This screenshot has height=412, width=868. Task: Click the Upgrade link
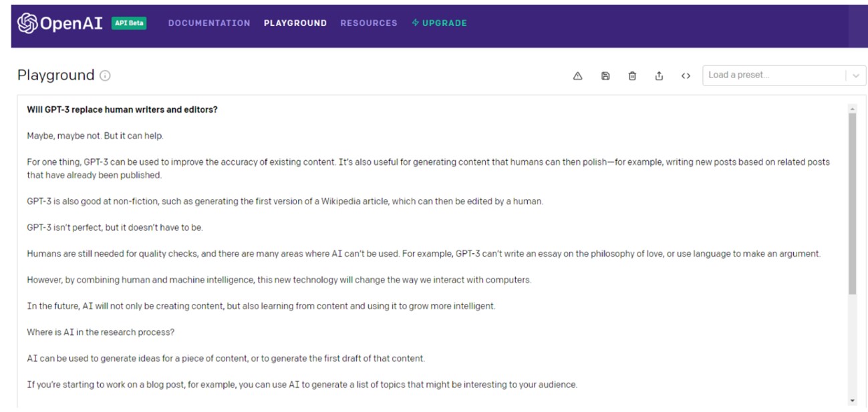pos(440,23)
